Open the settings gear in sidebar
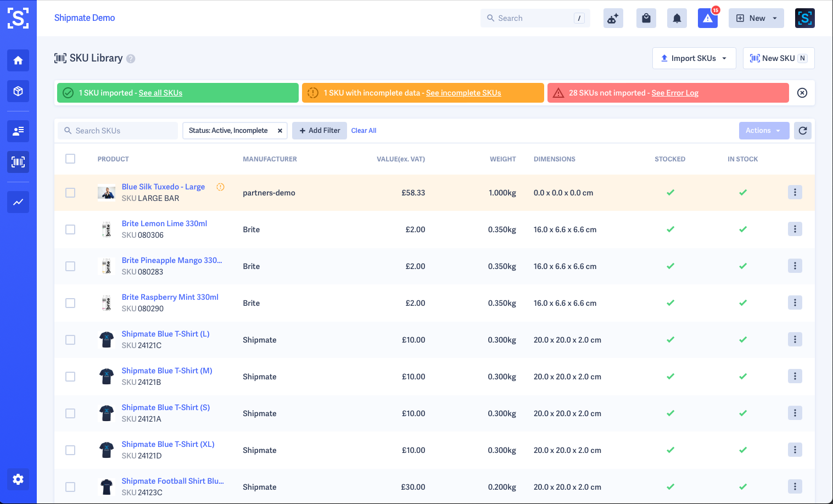Image resolution: width=833 pixels, height=504 pixels. [18, 479]
